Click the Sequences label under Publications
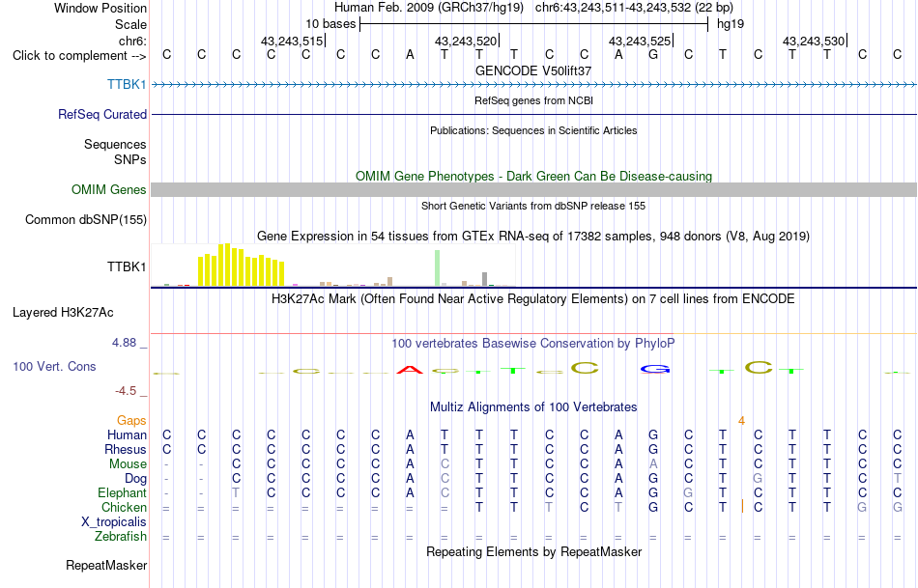This screenshot has width=918, height=588. (x=115, y=144)
